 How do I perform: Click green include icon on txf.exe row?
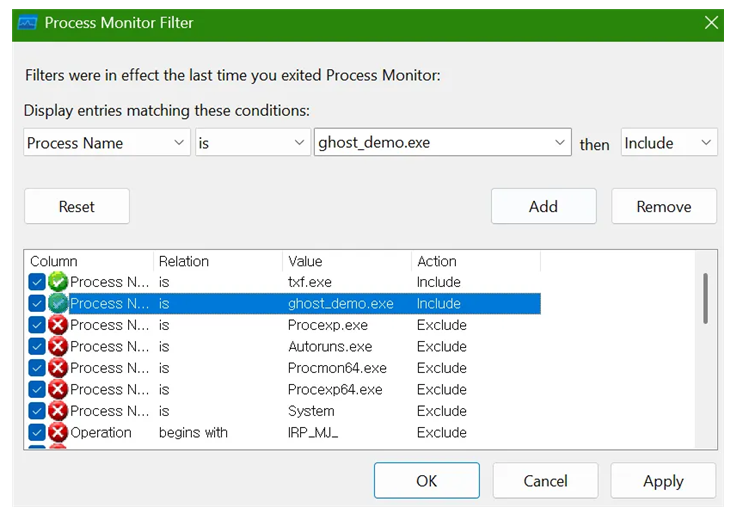tap(58, 282)
